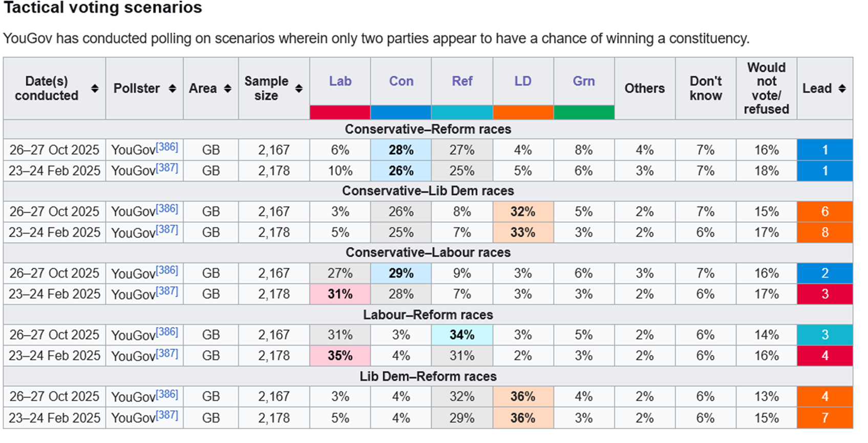Sort table by Pollster column arrows
868x443 pixels.
pos(173,89)
